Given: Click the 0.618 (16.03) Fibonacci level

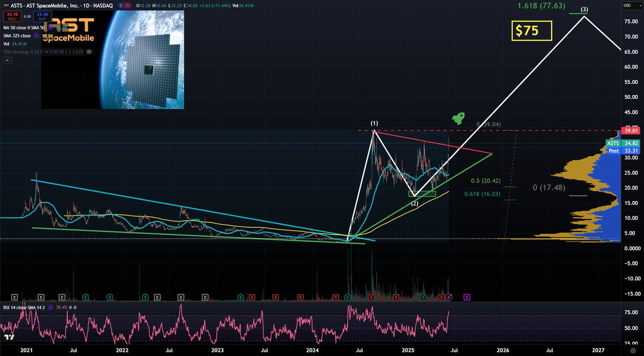Looking at the screenshot, I should (482, 195).
